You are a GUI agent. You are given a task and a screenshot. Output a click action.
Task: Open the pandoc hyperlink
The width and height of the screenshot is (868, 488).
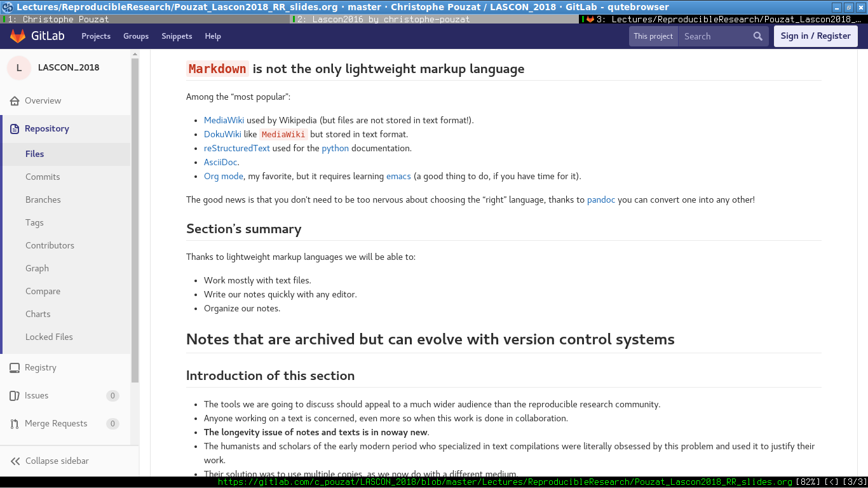[600, 200]
